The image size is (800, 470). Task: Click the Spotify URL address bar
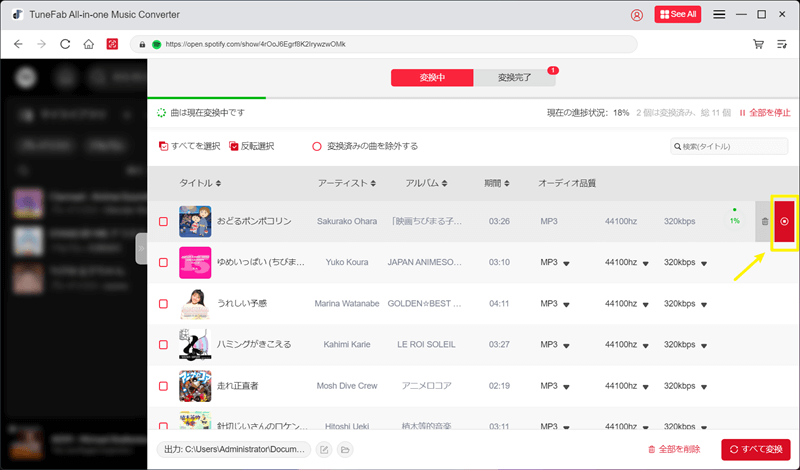pyautogui.click(x=384, y=44)
